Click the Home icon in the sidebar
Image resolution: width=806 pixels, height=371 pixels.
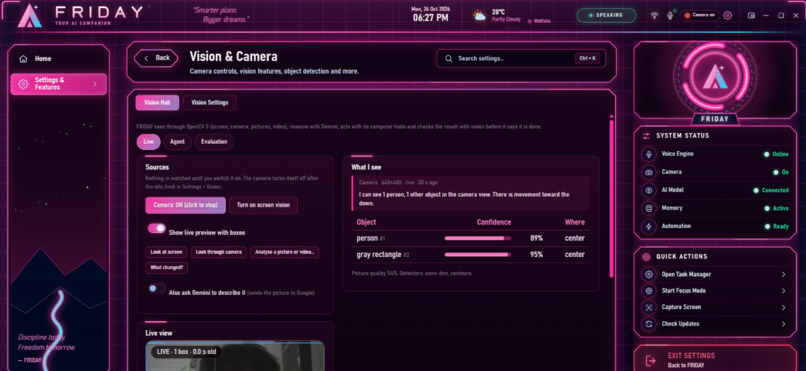[23, 59]
